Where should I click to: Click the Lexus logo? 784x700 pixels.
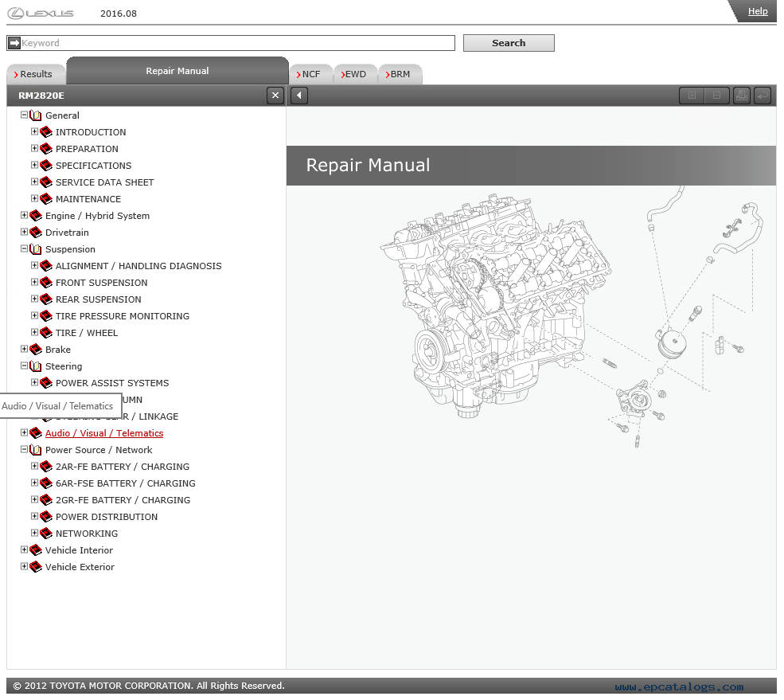pyautogui.click(x=41, y=14)
